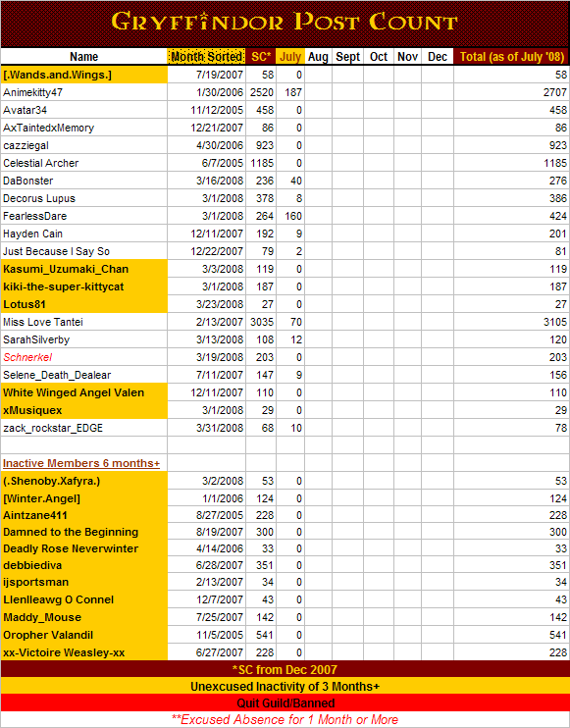Click the [Winter.Angel] name cell
The width and height of the screenshot is (570, 728).
[x=84, y=498]
